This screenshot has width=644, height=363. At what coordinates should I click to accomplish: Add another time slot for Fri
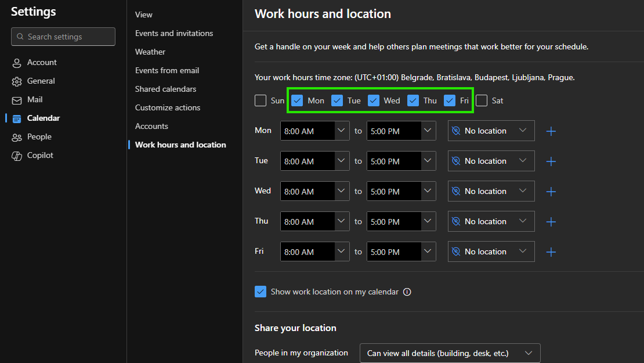pos(551,252)
